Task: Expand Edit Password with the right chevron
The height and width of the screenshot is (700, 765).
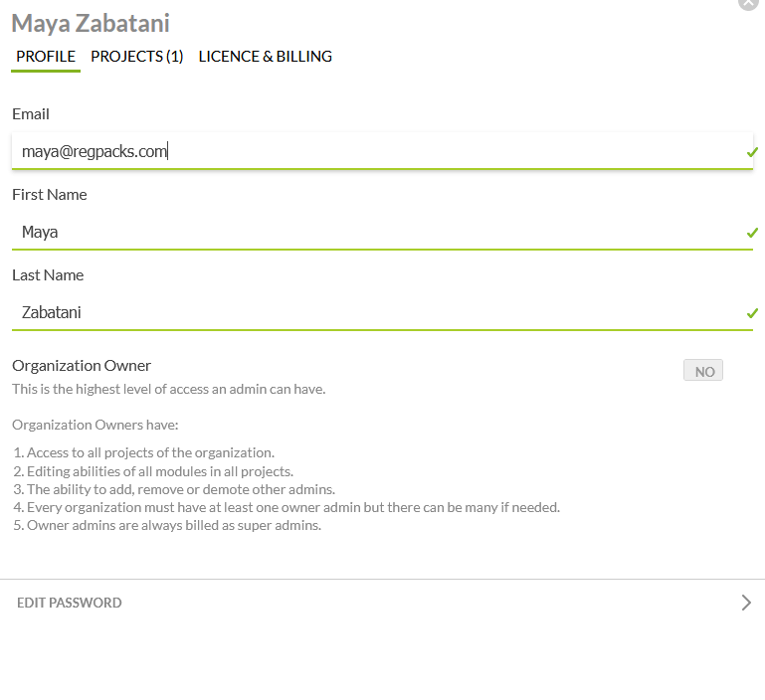Action: click(x=746, y=603)
